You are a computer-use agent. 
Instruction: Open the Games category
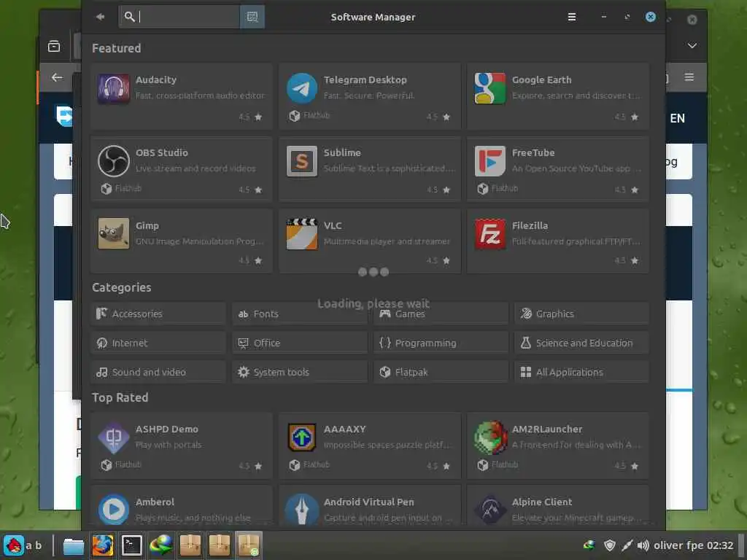pyautogui.click(x=441, y=314)
